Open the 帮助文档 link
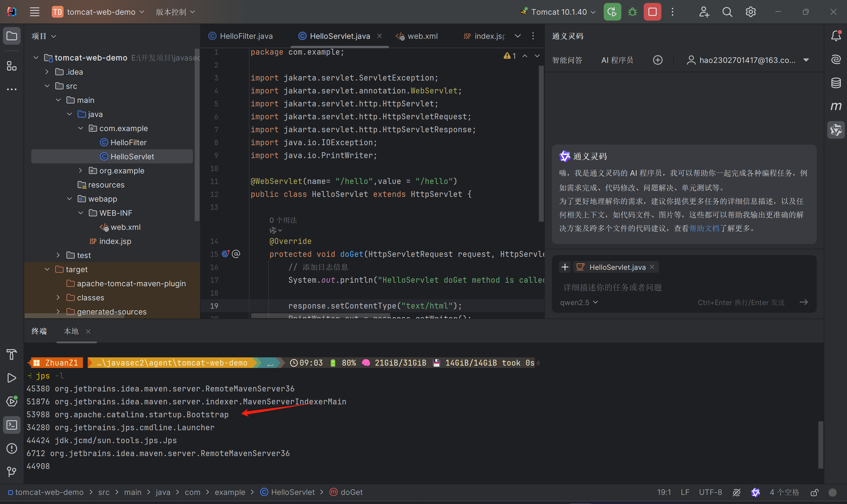Image resolution: width=847 pixels, height=504 pixels. [x=704, y=228]
